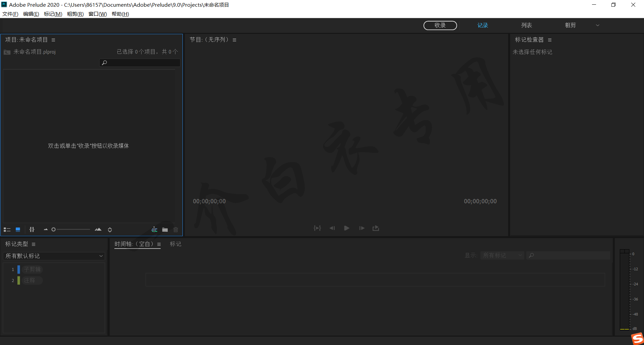Click the large mountains zoom-in icon
The image size is (644, 345).
pos(98,229)
